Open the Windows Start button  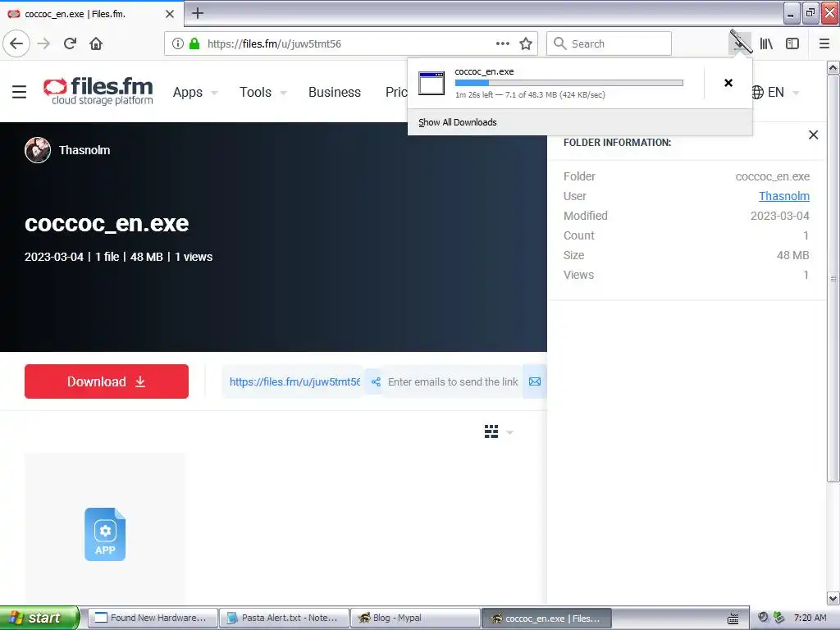(x=39, y=618)
